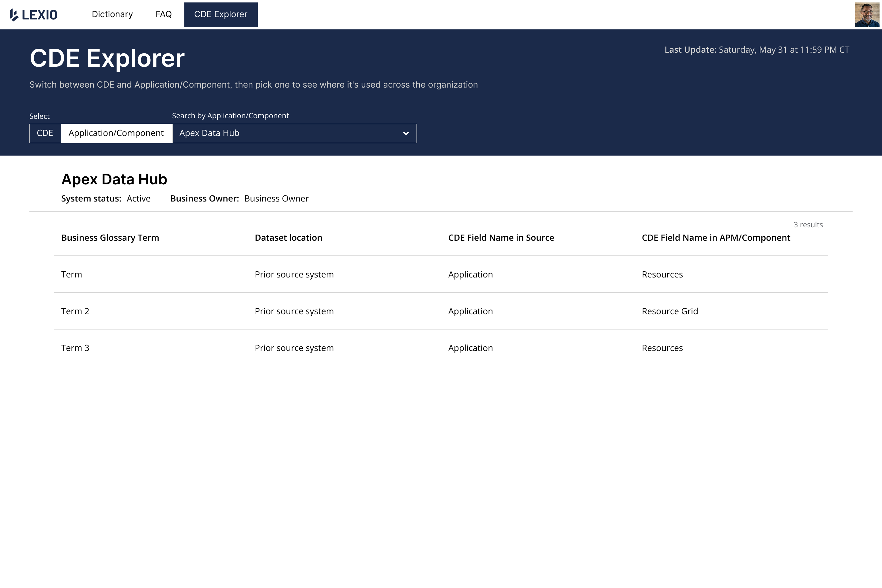Viewport: 882px width, 588px height.
Task: Open the Dictionary tab
Action: 112,14
